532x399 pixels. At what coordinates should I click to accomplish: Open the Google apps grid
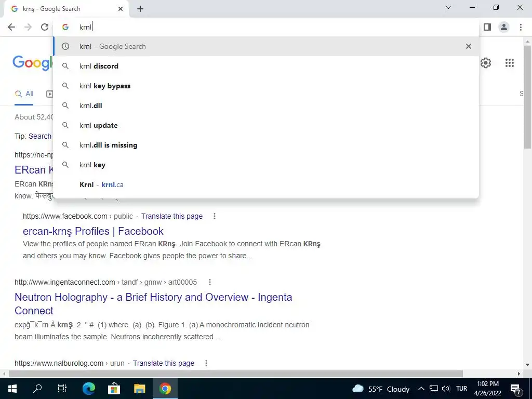point(509,63)
